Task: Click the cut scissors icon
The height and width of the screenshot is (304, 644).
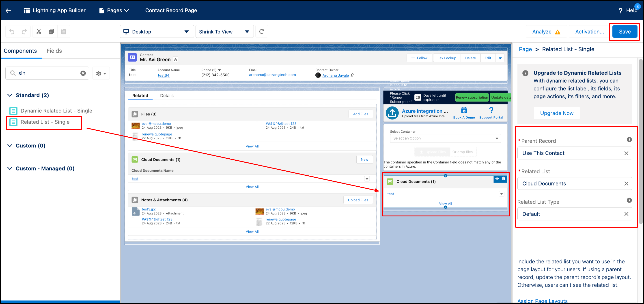Action: 39,32
